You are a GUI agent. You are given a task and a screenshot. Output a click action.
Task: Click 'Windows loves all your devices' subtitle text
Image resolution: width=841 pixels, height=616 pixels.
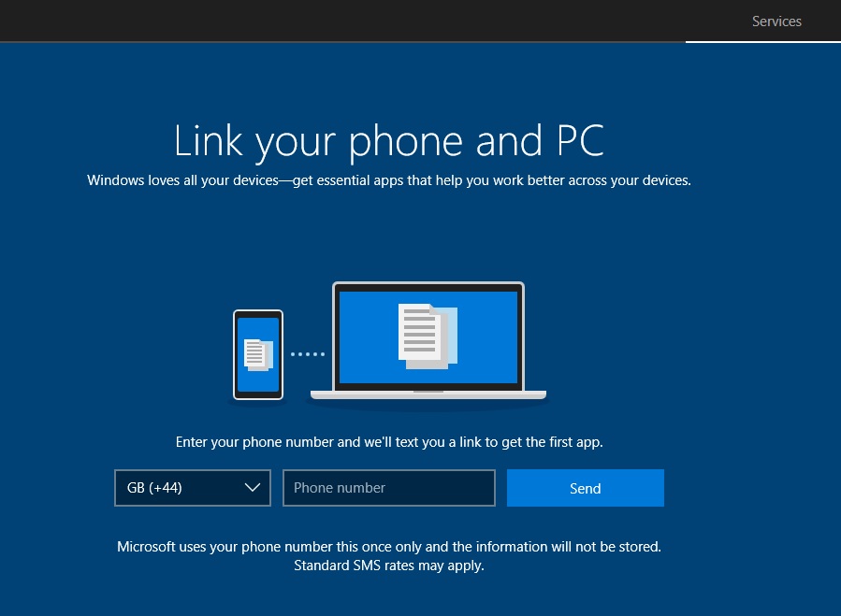(x=389, y=180)
